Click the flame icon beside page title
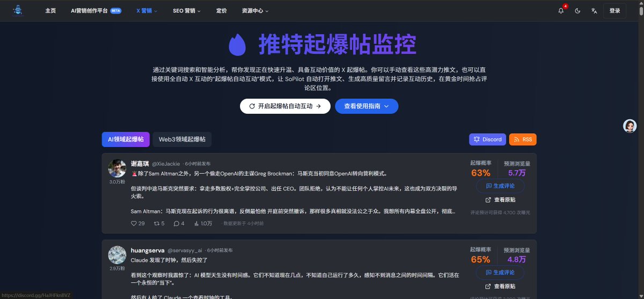 (237, 45)
